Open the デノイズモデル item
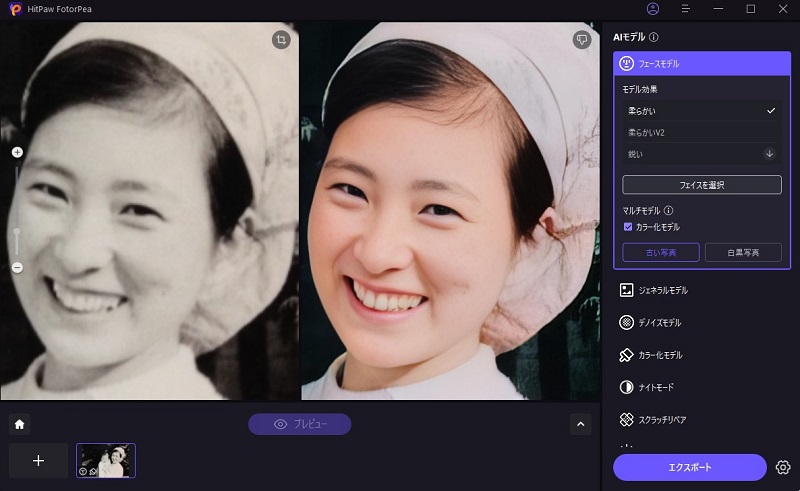Viewport: 800px width, 491px height. click(702, 323)
